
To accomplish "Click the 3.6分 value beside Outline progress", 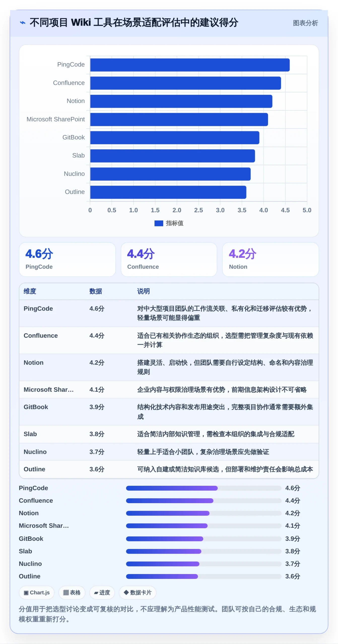I will click(x=293, y=576).
